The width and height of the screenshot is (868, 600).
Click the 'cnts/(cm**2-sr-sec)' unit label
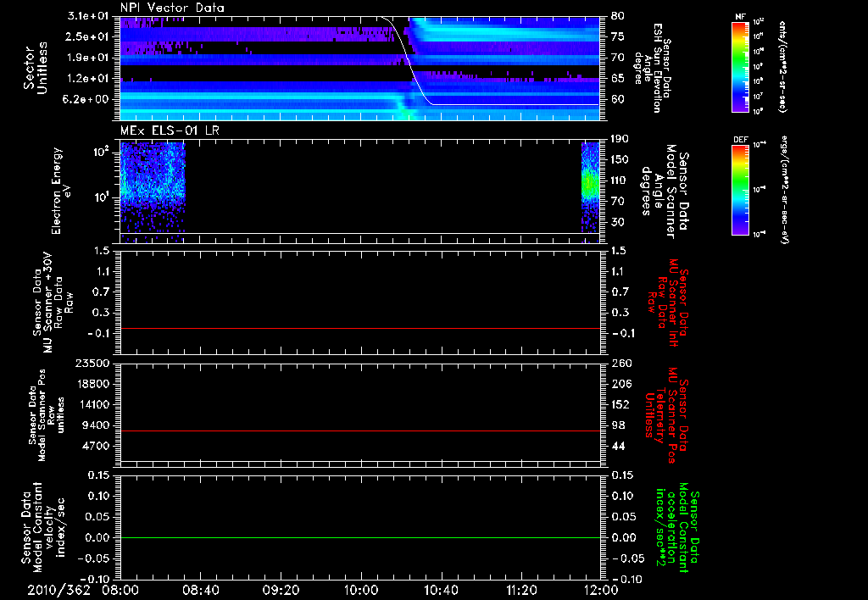tap(782, 66)
